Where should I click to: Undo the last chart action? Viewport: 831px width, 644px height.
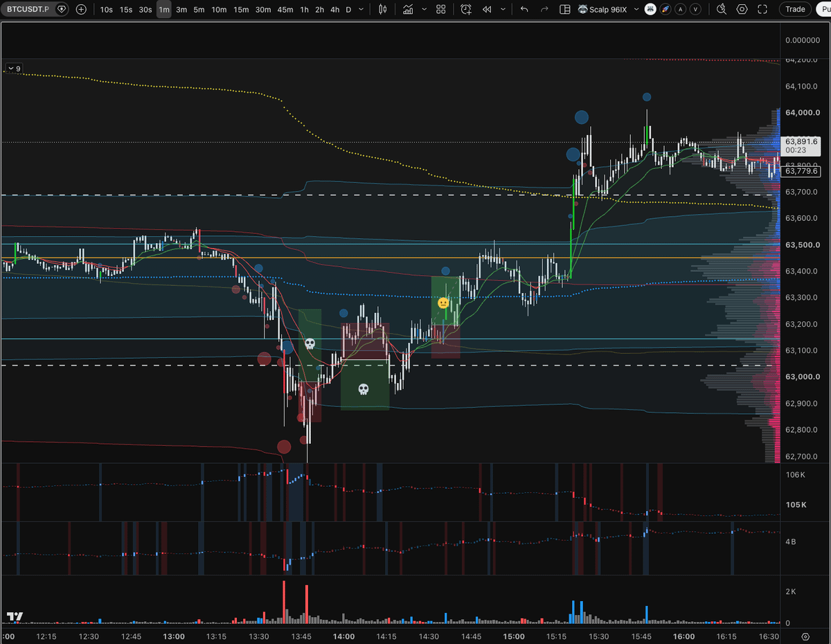pyautogui.click(x=524, y=9)
